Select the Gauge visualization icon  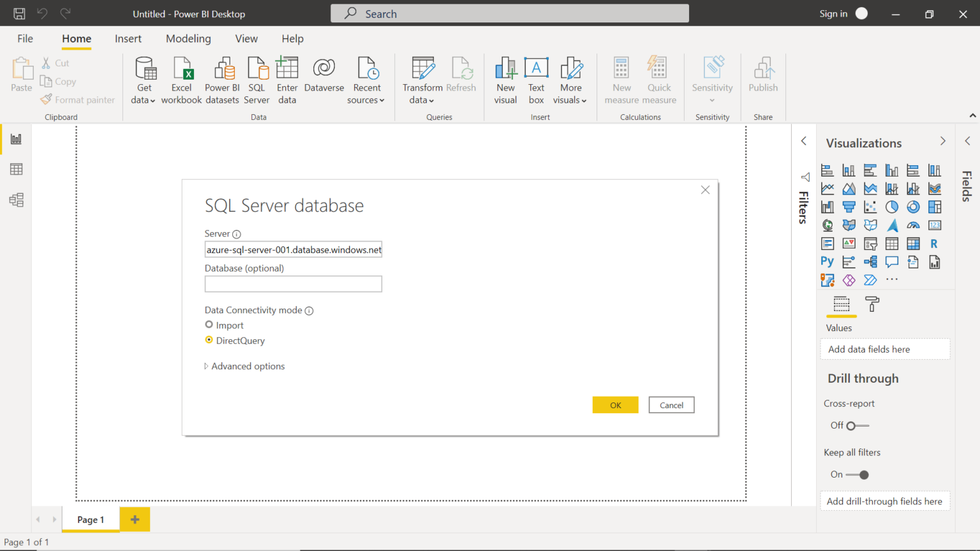pyautogui.click(x=913, y=224)
